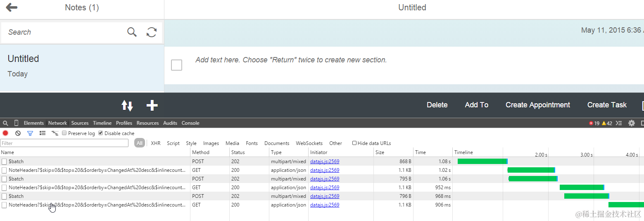Stop network recording with red record button
This screenshot has height=221, width=644.
coord(5,133)
